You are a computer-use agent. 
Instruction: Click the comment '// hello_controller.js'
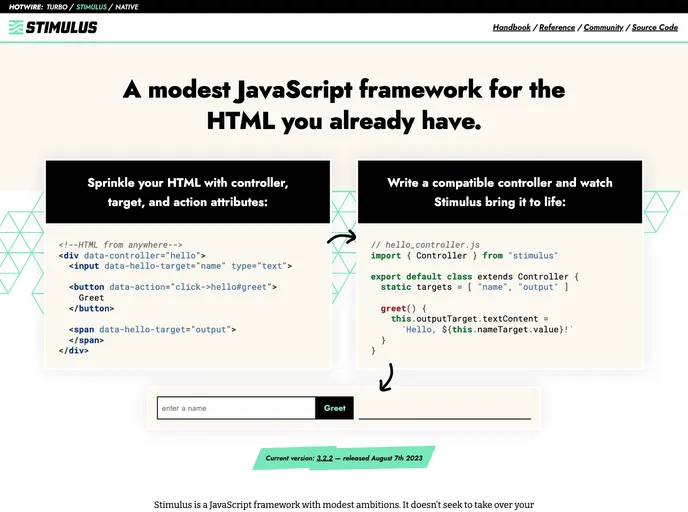click(425, 245)
